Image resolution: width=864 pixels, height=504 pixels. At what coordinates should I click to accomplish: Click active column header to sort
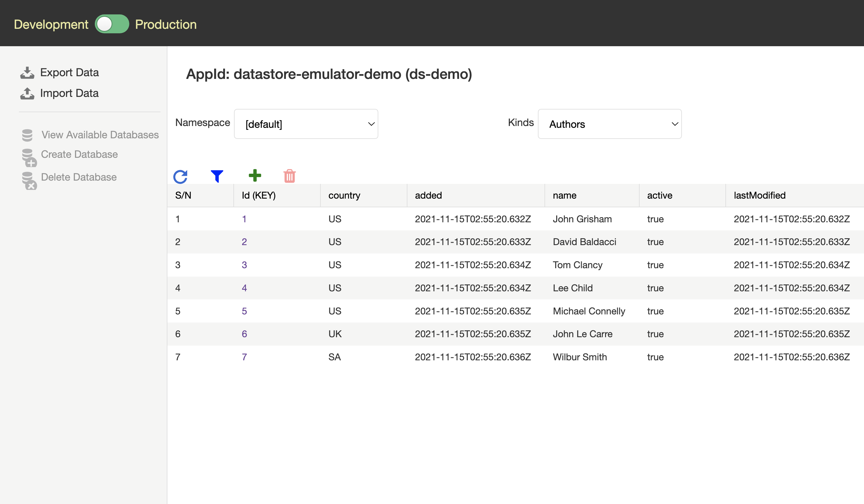point(659,195)
